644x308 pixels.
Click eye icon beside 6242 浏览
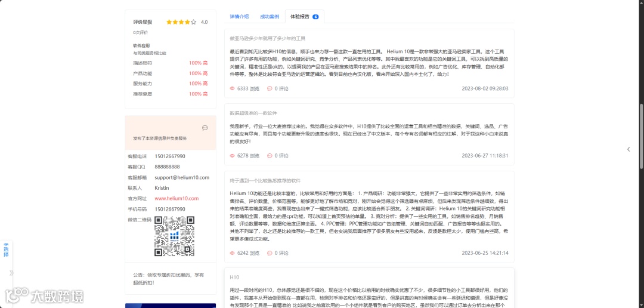coord(232,253)
